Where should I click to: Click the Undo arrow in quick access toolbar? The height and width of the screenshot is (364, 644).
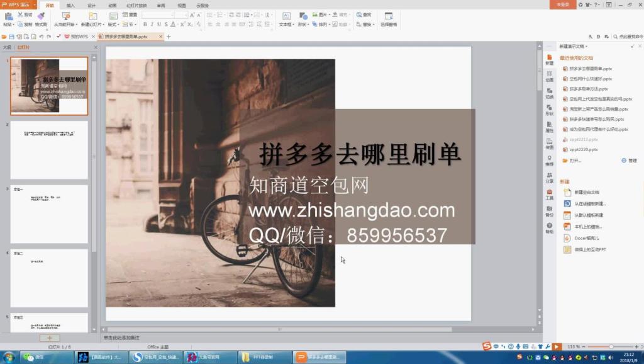point(42,37)
